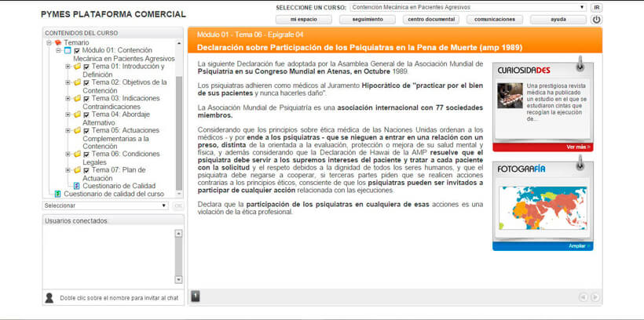Image resolution: width=644 pixels, height=320 pixels.
Task: Click the IR go button
Action: pos(597,7)
